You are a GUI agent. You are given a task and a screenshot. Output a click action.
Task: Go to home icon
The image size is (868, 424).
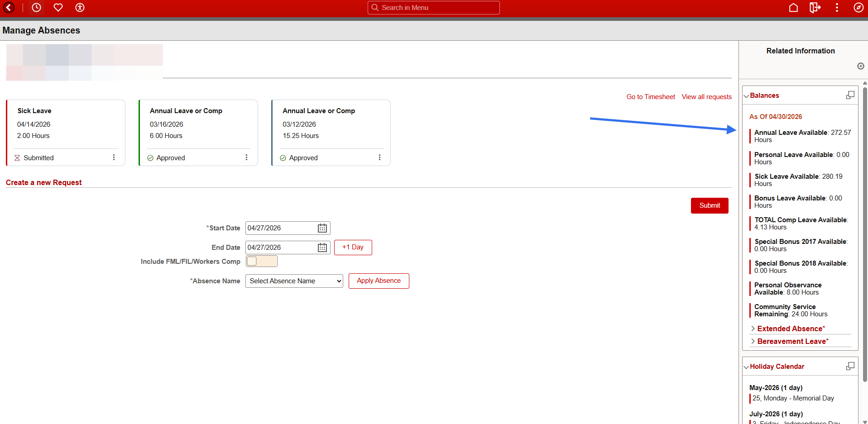pos(793,8)
